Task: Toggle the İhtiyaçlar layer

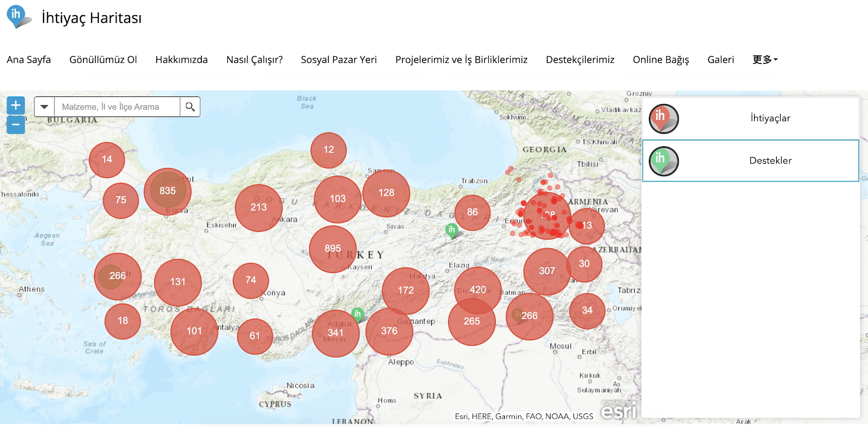Action: click(x=770, y=118)
